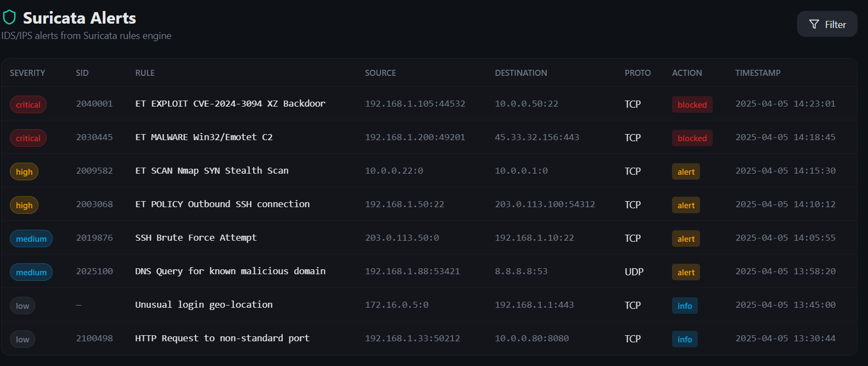Click source 192.168.1.88:53421

tap(412, 271)
